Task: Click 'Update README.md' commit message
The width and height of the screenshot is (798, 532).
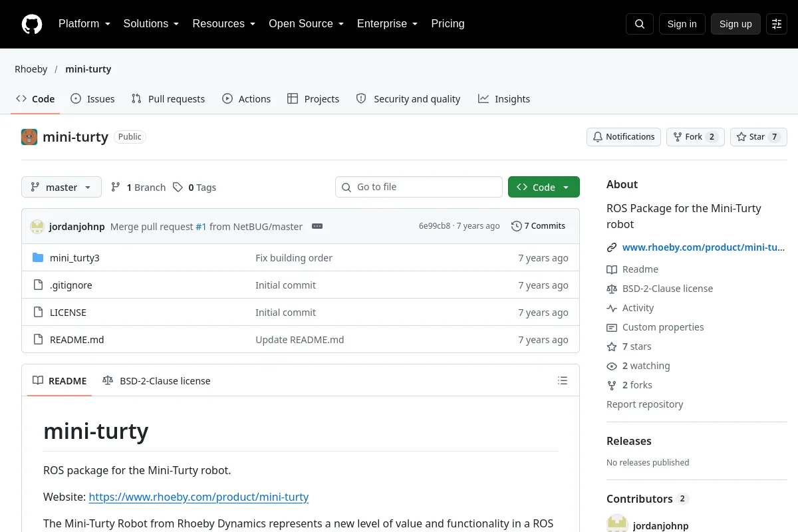Action: 300,340
